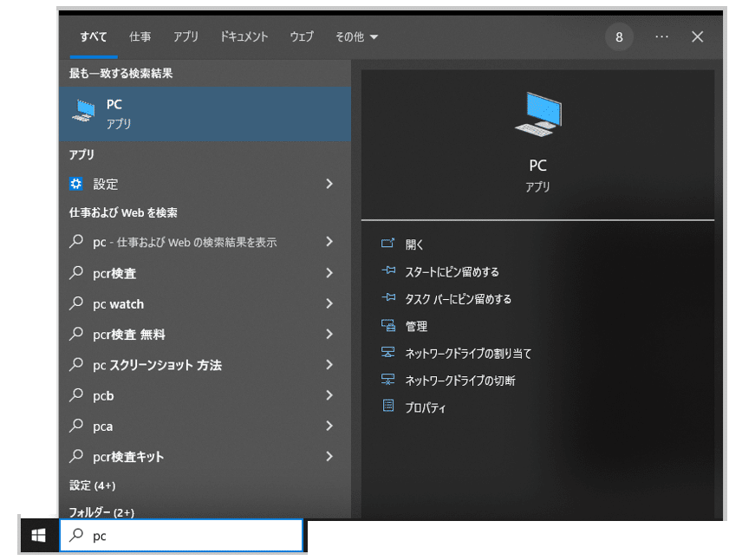This screenshot has width=742, height=560.
Task: Expand chevron for pcb suggestion
Action: click(330, 395)
